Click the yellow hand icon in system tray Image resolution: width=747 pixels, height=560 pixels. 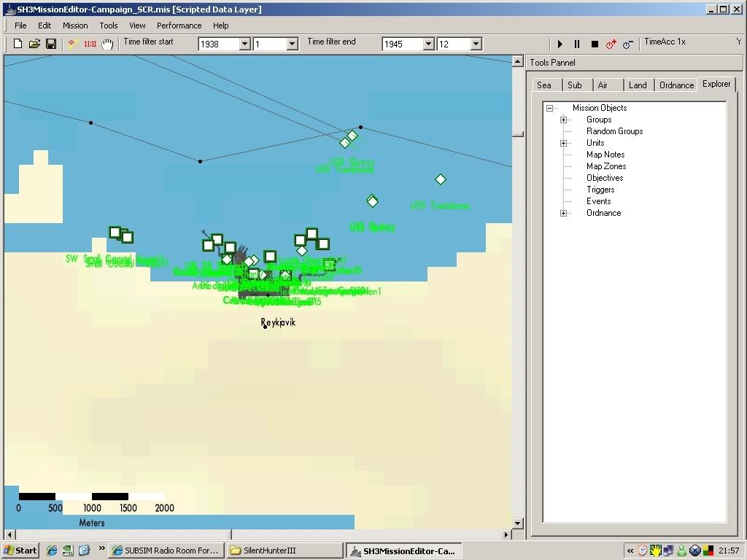[656, 551]
